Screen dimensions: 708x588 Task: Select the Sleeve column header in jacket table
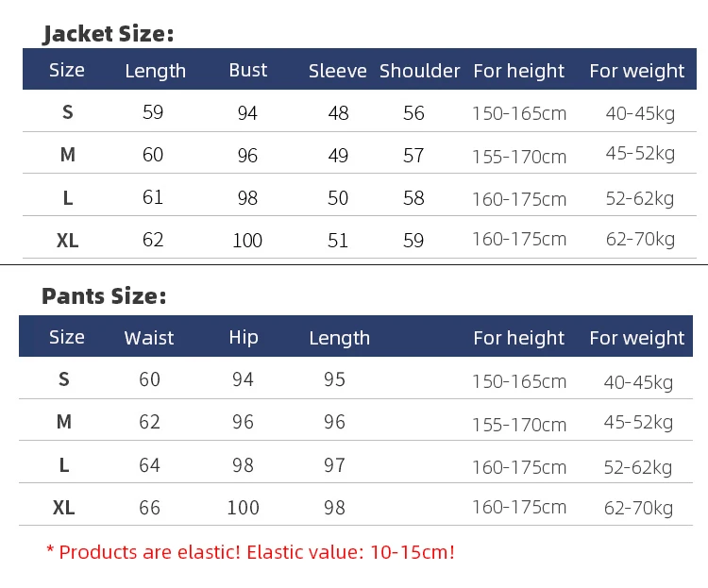point(337,71)
